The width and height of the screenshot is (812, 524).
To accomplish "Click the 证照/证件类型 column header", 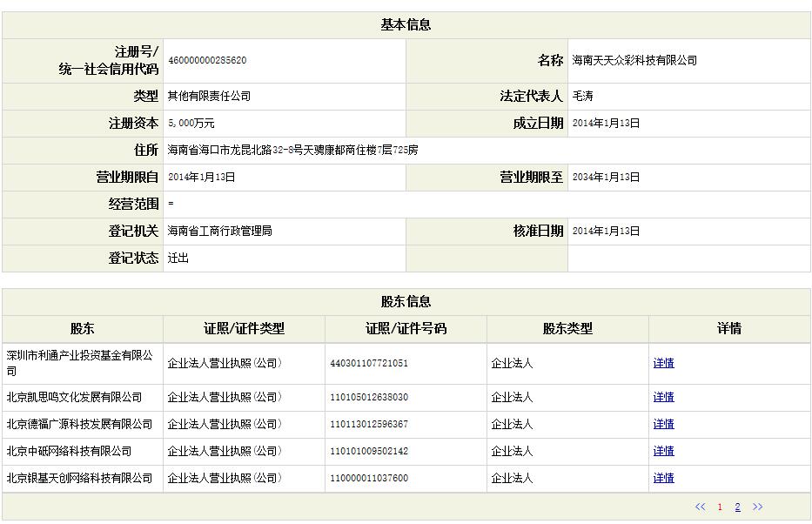I will pyautogui.click(x=242, y=329).
